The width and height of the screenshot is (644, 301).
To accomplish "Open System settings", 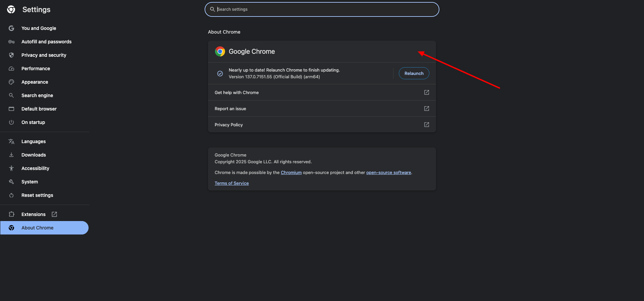I will point(44,182).
